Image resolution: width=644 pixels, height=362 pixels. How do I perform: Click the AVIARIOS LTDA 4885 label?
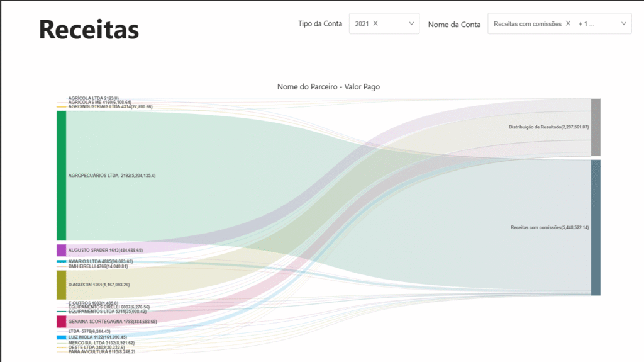[101, 261]
